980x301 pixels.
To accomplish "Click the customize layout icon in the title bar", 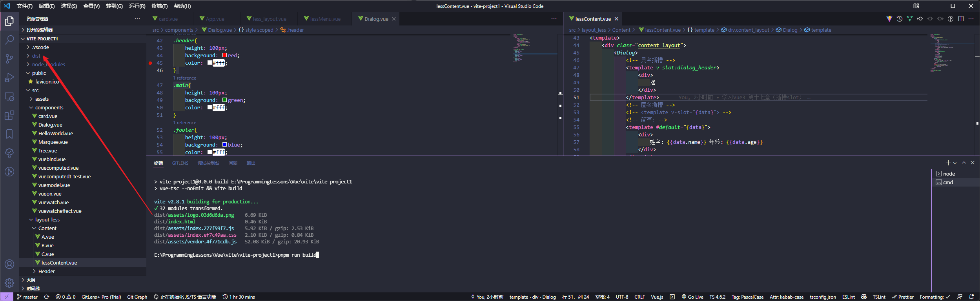I will point(916,6).
